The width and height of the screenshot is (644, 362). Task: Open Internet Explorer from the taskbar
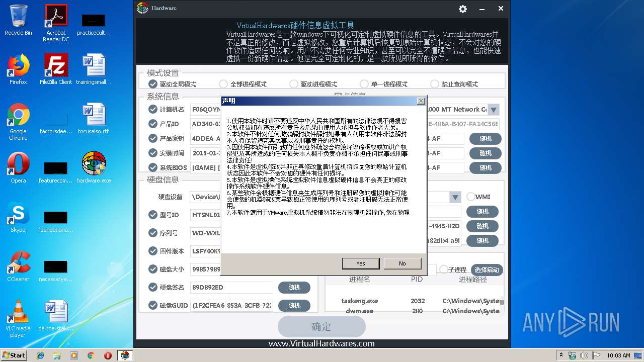40,355
